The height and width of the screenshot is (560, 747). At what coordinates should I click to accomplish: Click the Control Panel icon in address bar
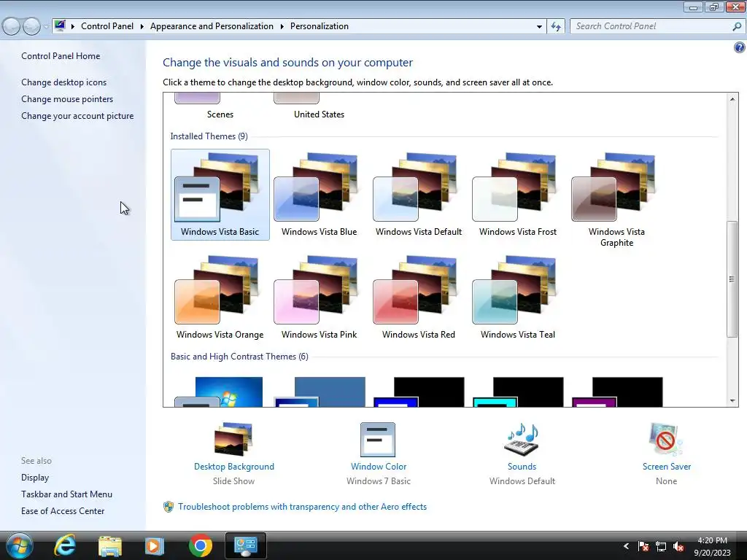[x=60, y=26]
